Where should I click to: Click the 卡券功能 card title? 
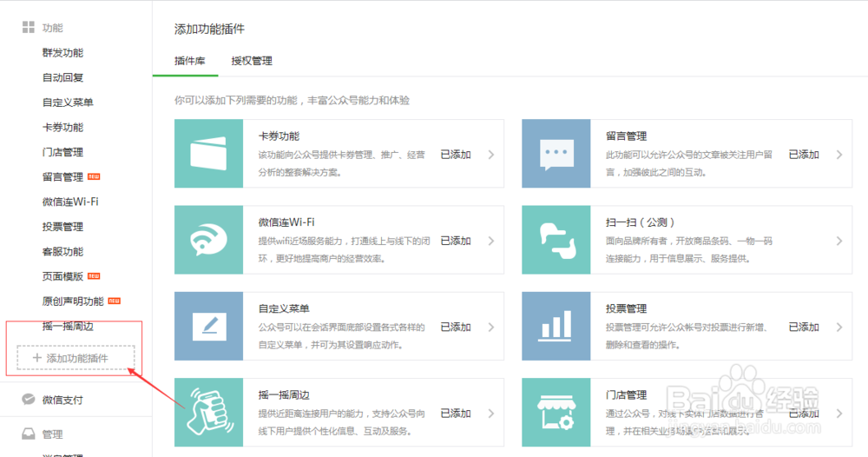coord(279,136)
